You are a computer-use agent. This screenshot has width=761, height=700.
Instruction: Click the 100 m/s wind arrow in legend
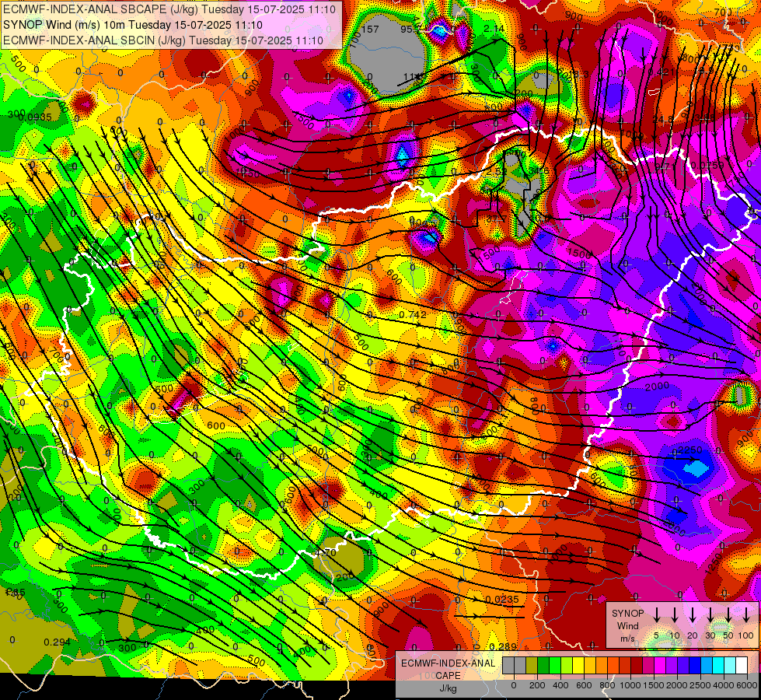click(746, 614)
